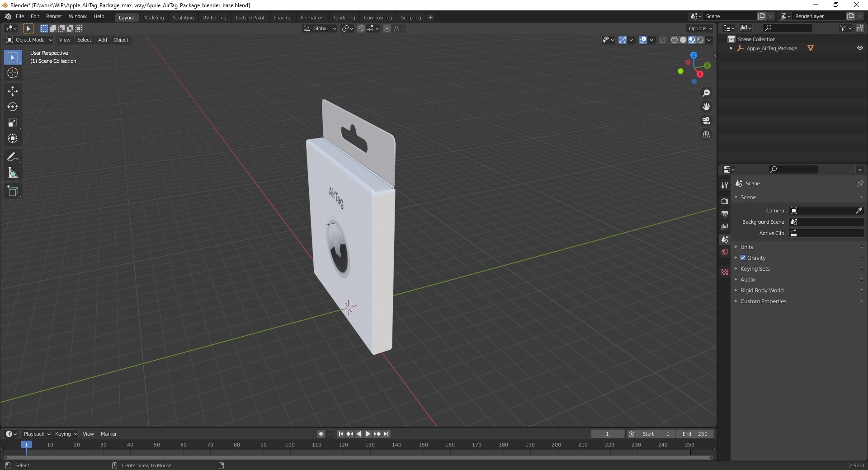This screenshot has width=868, height=470.
Task: Click the viewport zoom magnifier icon
Action: pos(706,93)
